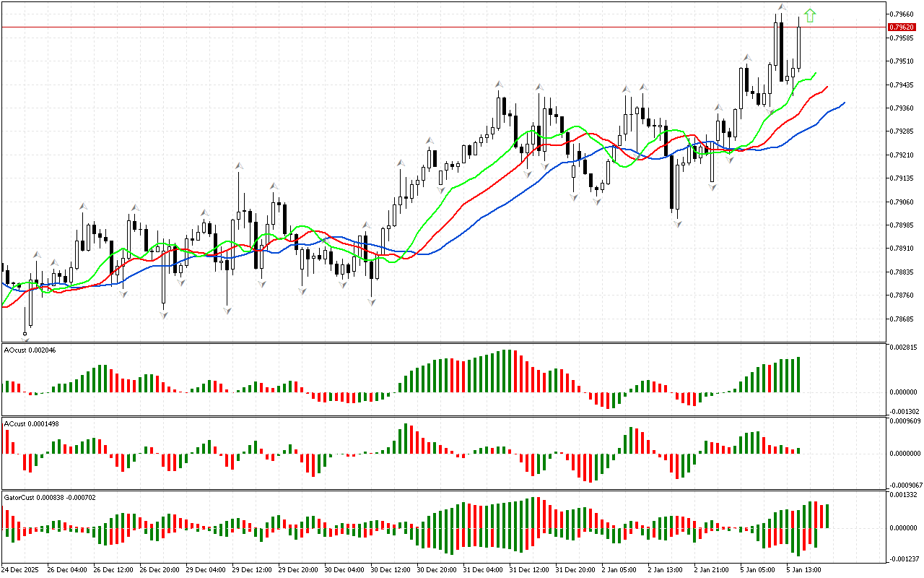Click the latest green ACcust histogram bar
The image size is (924, 578).
(x=799, y=450)
